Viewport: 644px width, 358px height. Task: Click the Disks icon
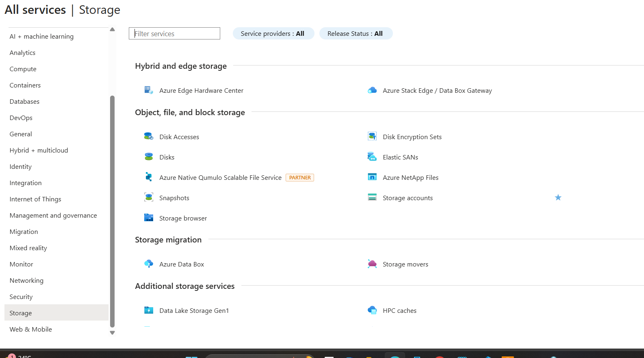(x=149, y=157)
